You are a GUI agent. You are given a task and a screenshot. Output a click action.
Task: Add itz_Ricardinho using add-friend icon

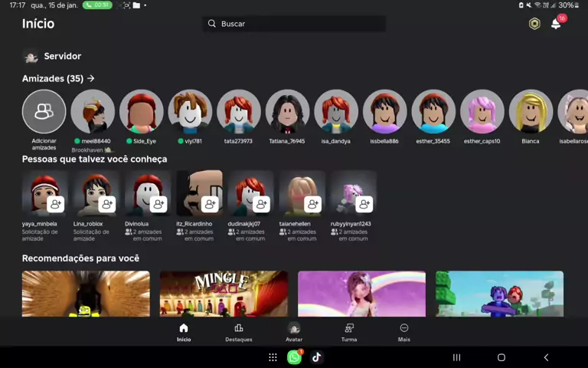click(x=210, y=204)
